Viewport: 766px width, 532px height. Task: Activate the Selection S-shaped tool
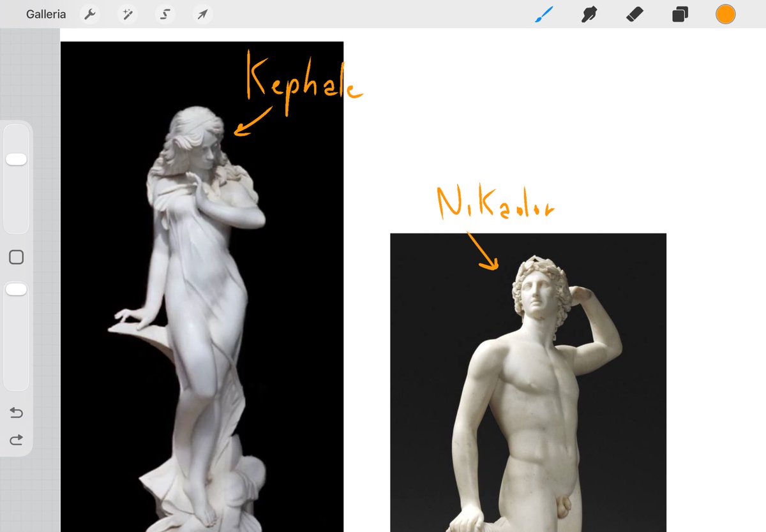pos(165,14)
